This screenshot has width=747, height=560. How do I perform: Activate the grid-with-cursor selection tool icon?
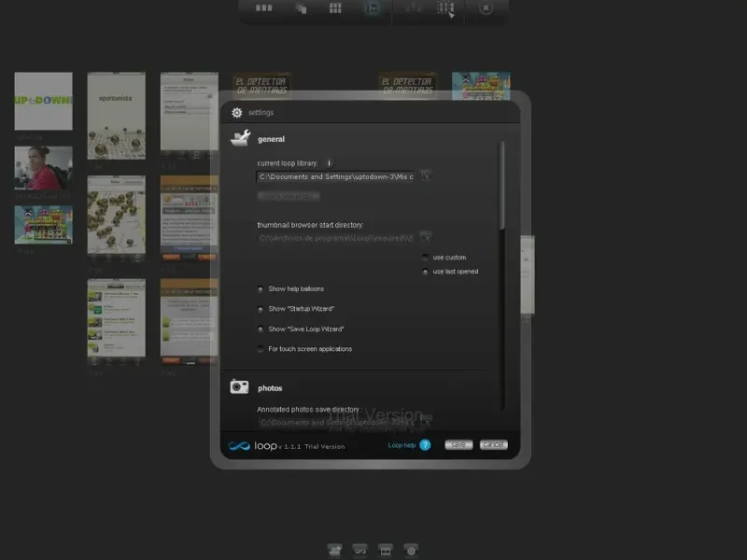click(x=446, y=8)
